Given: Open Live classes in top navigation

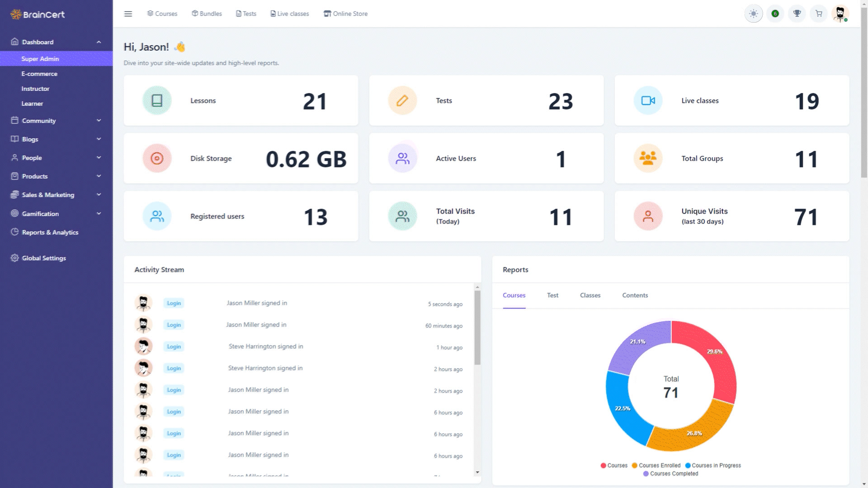Looking at the screenshot, I should (x=289, y=14).
